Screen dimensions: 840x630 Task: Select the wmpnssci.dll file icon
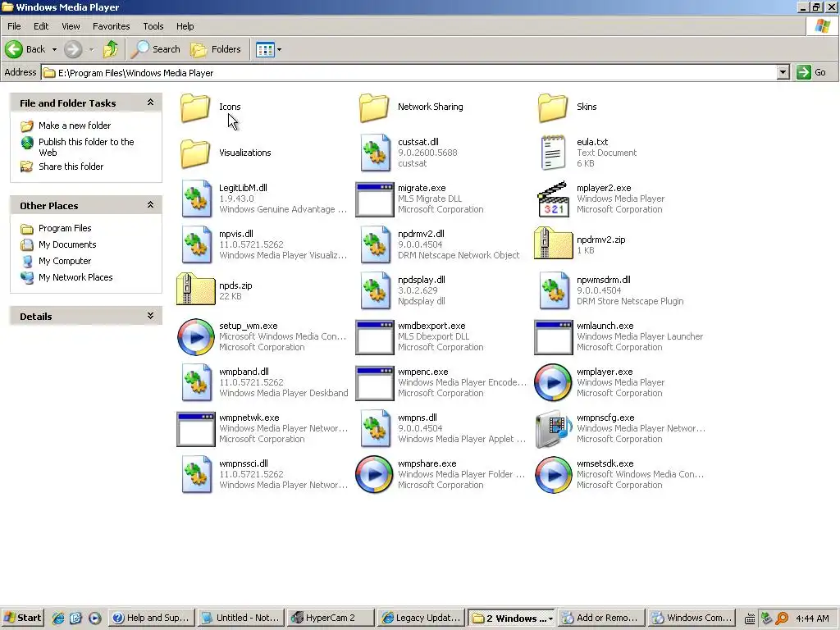click(x=196, y=475)
